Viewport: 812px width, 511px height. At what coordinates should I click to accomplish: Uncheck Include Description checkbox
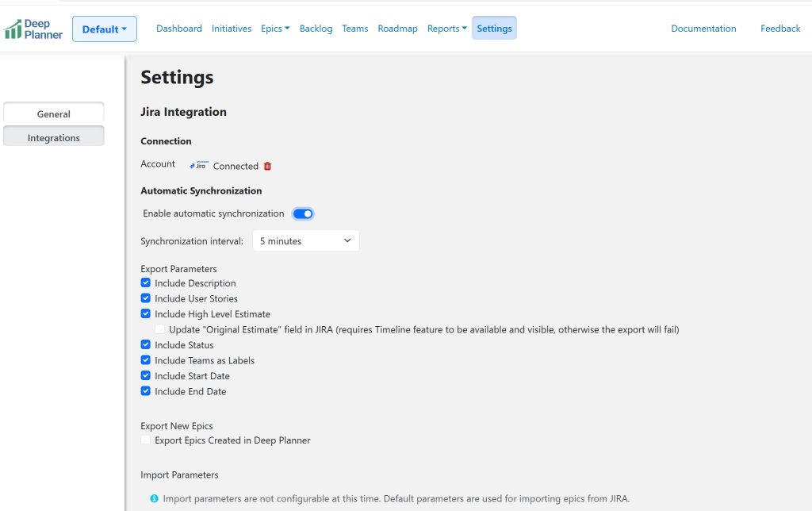(x=146, y=282)
